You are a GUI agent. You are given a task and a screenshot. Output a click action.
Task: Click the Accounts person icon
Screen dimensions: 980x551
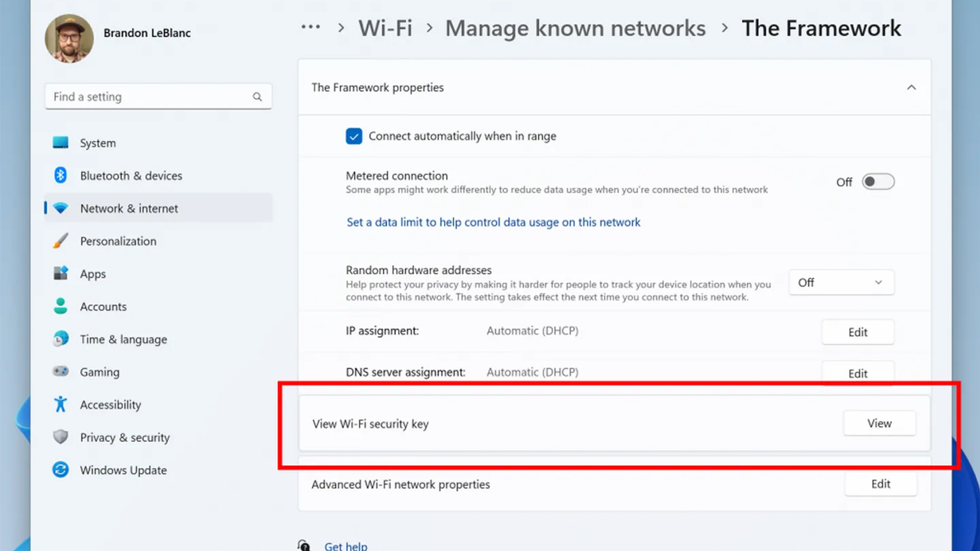[61, 306]
